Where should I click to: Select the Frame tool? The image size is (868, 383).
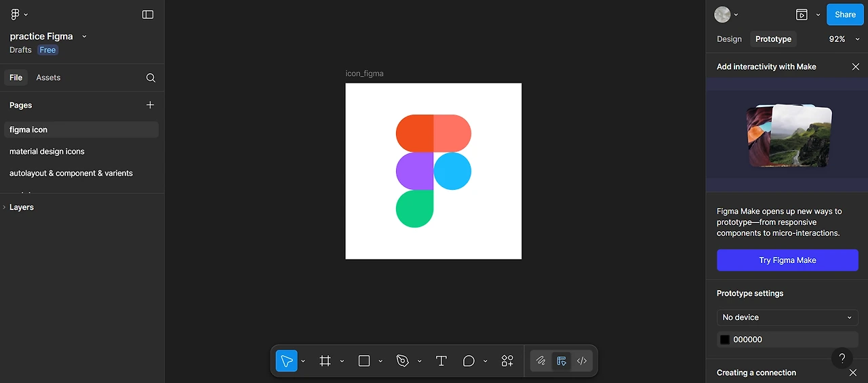click(x=325, y=361)
